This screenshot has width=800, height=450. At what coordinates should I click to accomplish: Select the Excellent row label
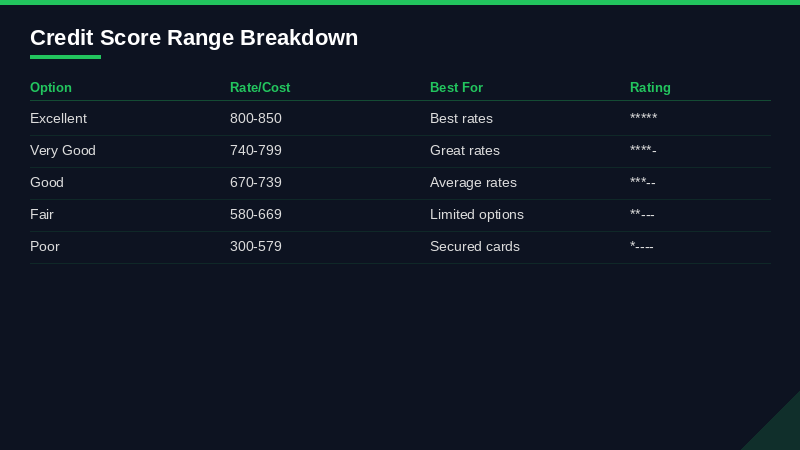[58, 119]
